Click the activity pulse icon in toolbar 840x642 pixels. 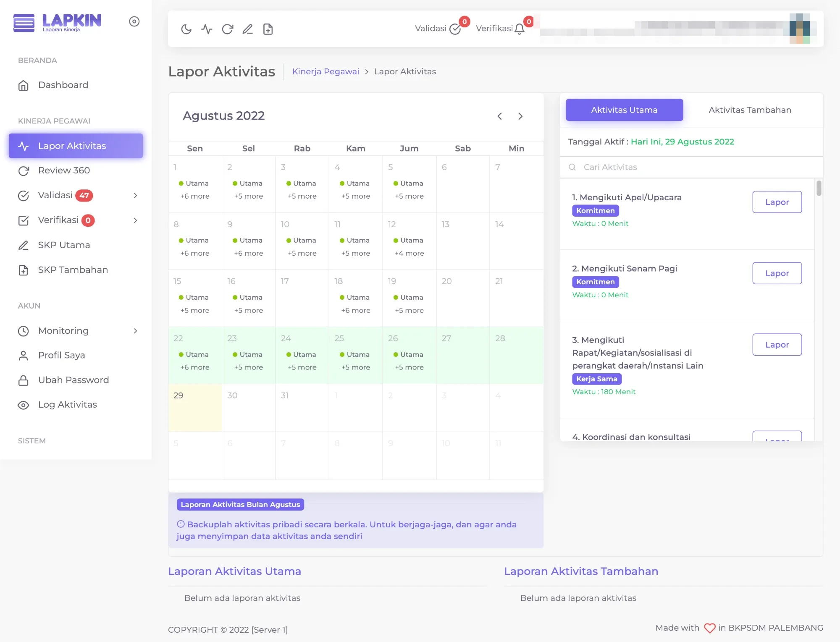click(x=207, y=29)
